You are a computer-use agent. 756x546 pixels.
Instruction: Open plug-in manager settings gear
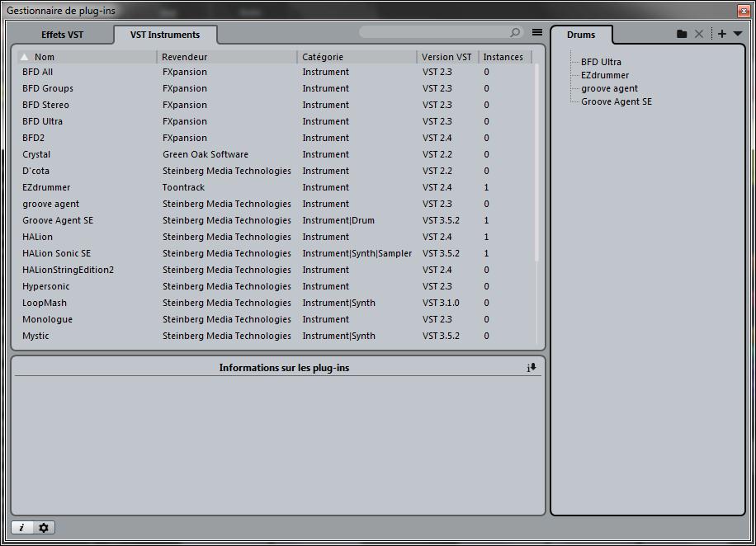(44, 528)
